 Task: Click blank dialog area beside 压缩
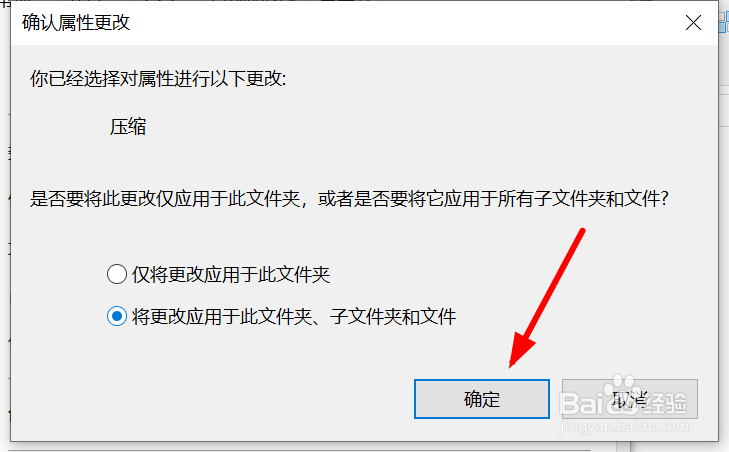click(x=372, y=126)
